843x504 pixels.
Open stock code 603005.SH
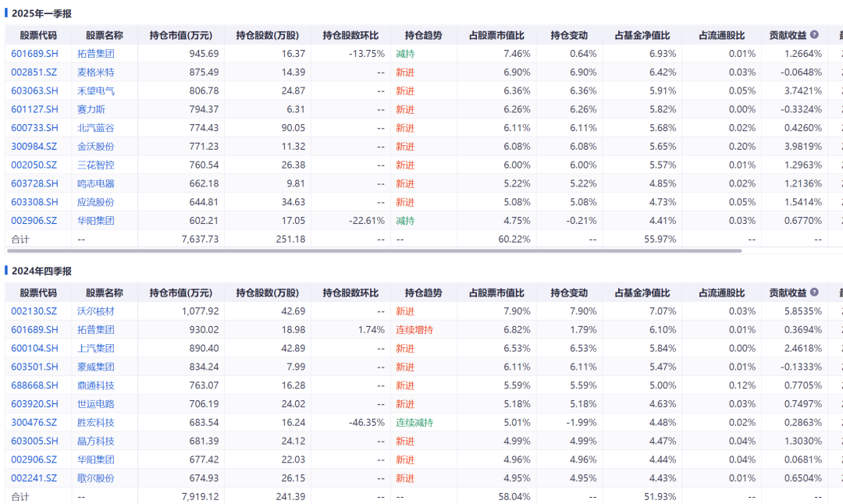(x=34, y=441)
